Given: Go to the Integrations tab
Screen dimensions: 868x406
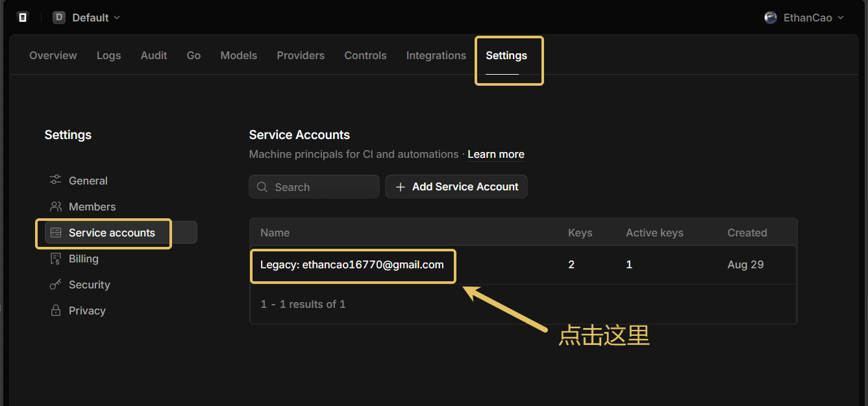Looking at the screenshot, I should point(436,55).
